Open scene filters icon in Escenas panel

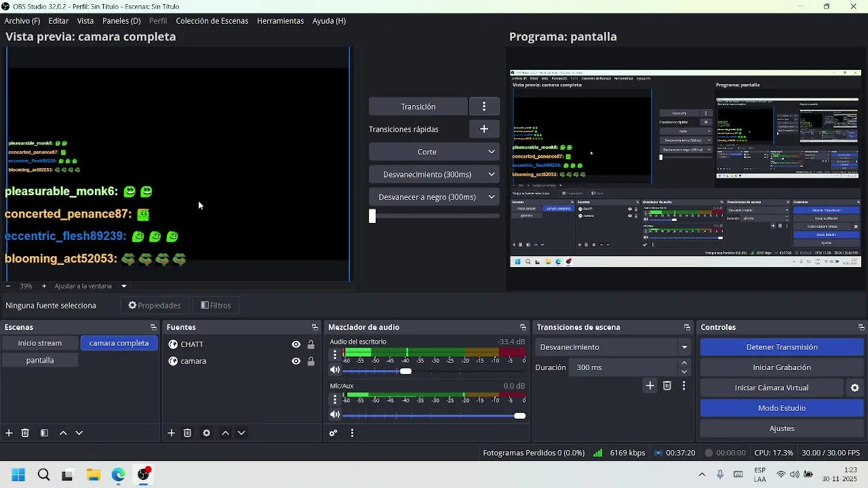coord(44,433)
